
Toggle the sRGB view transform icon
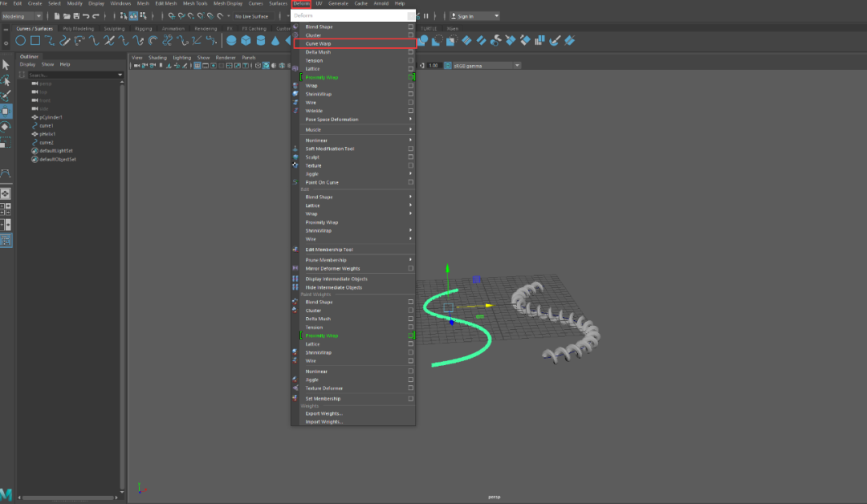pyautogui.click(x=448, y=66)
